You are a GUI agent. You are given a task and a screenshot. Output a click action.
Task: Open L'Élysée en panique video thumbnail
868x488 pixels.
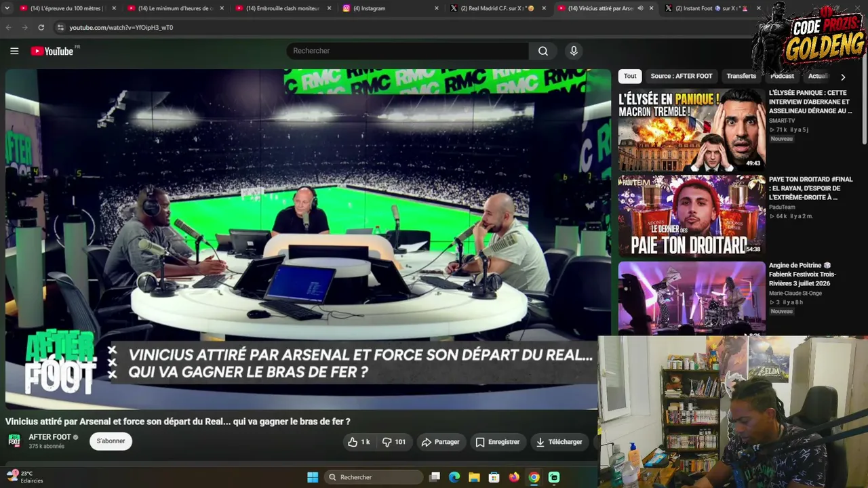tap(692, 129)
